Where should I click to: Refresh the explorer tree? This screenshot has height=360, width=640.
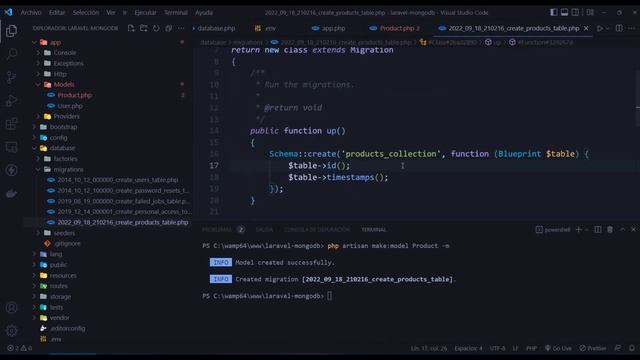[156, 28]
